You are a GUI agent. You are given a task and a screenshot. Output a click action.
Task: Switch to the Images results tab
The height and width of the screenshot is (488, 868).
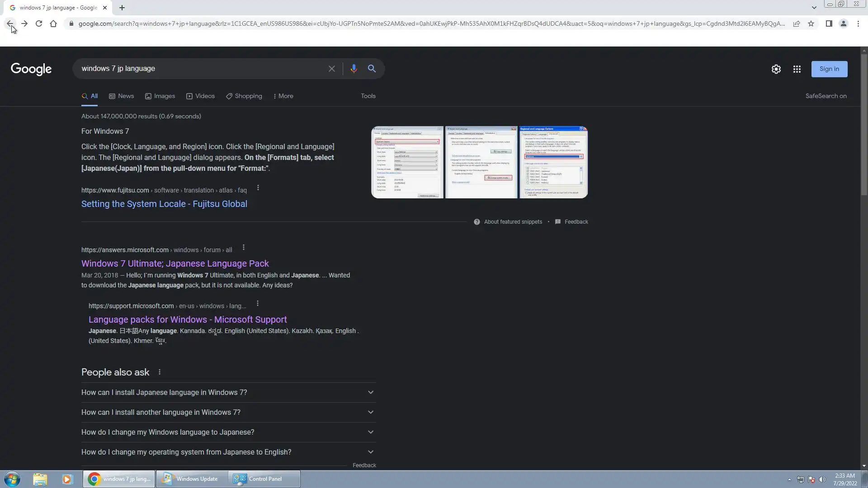(x=160, y=96)
